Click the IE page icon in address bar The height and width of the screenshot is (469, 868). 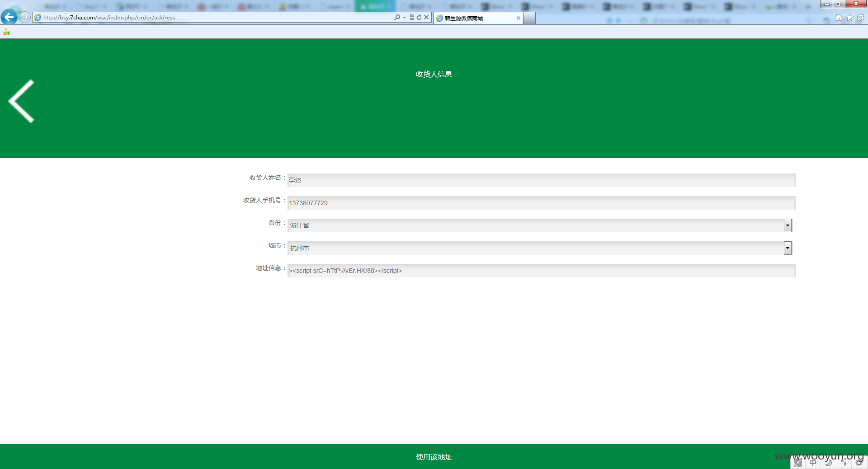click(x=38, y=17)
